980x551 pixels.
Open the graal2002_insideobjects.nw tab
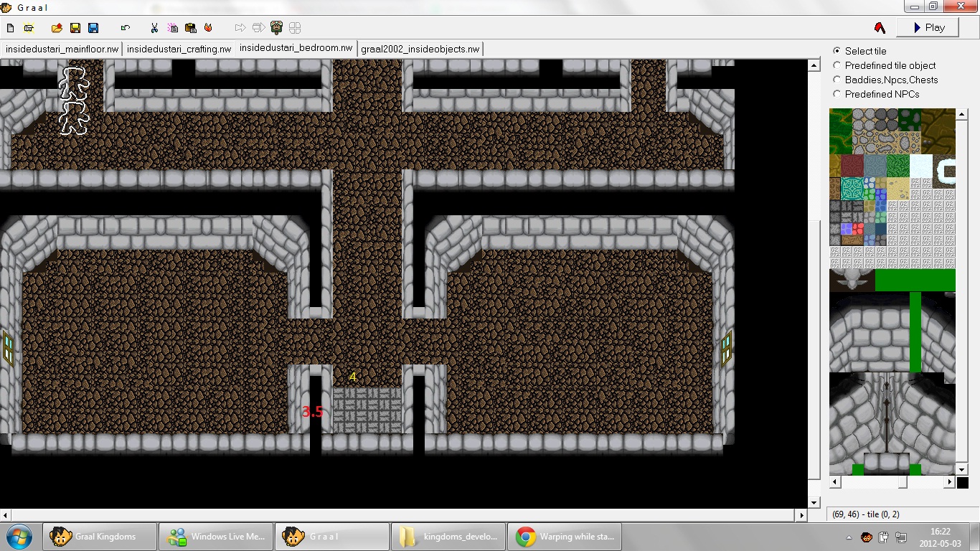click(x=420, y=50)
